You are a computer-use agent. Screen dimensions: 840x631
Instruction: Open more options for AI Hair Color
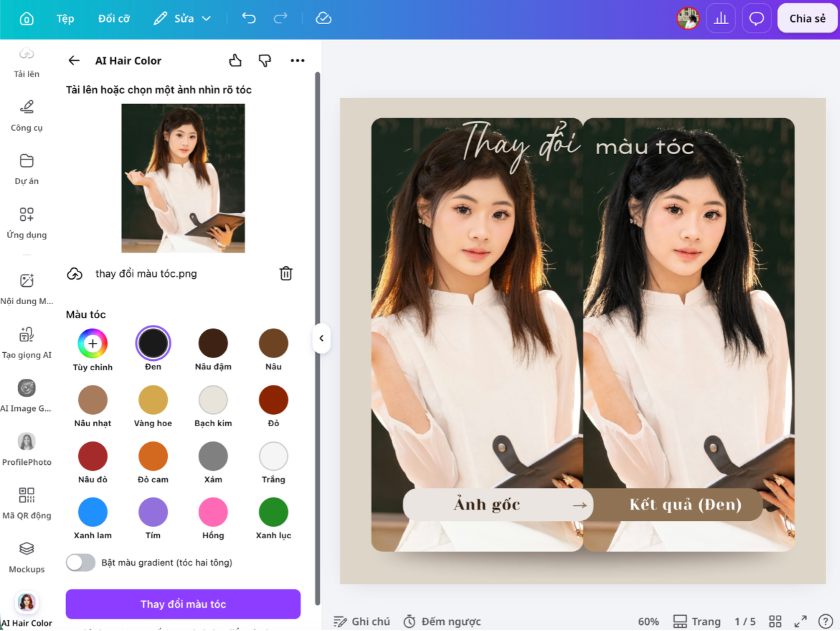coord(297,61)
